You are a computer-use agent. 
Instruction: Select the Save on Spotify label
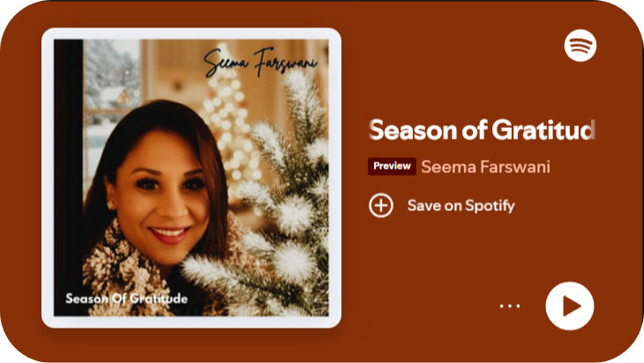461,206
